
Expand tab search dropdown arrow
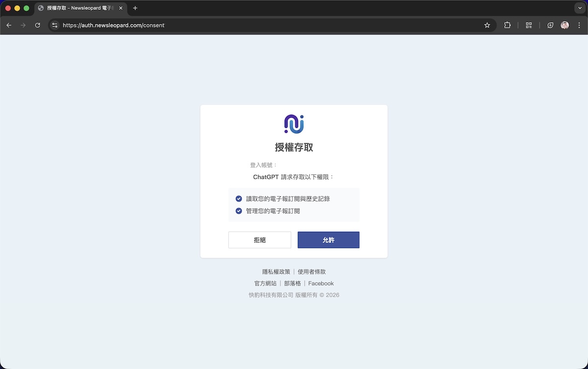(x=580, y=8)
